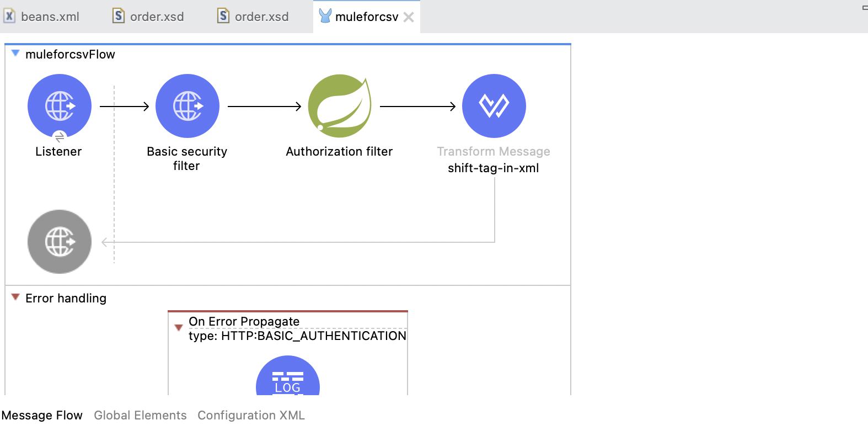This screenshot has width=868, height=436.
Task: Switch to the beans.xml editor tab
Action: point(42,17)
